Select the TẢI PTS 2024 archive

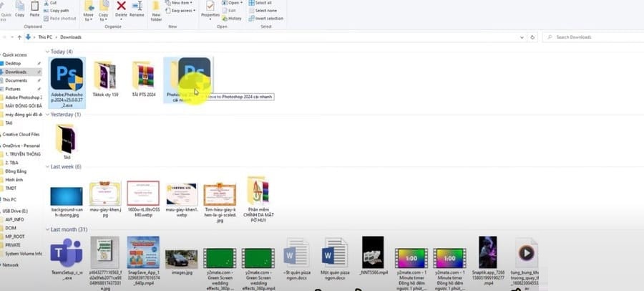(143, 79)
